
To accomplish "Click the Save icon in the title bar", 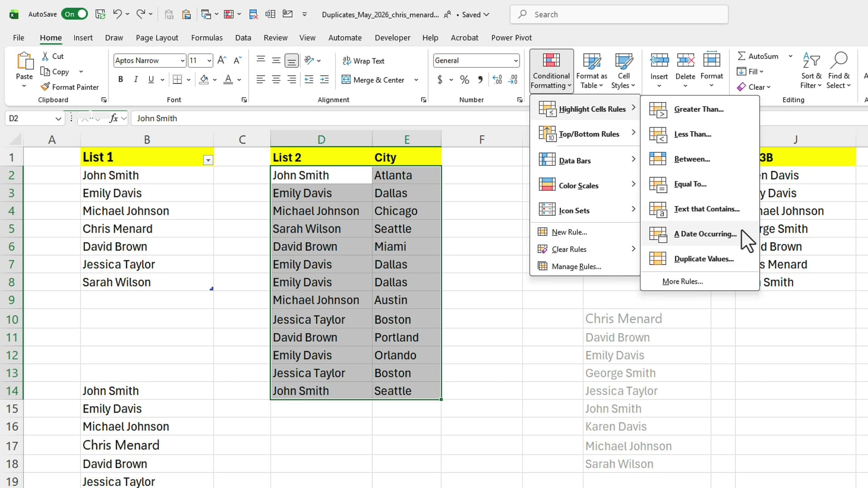I will 100,14.
